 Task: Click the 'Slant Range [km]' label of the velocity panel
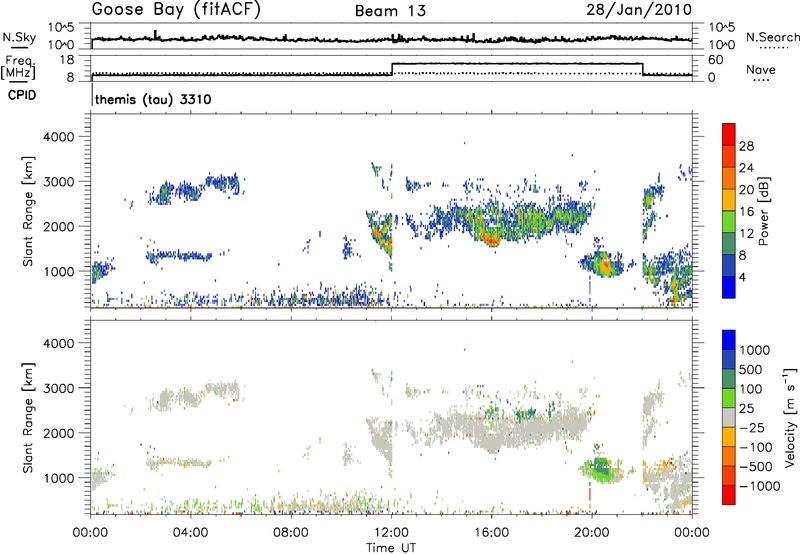click(28, 417)
